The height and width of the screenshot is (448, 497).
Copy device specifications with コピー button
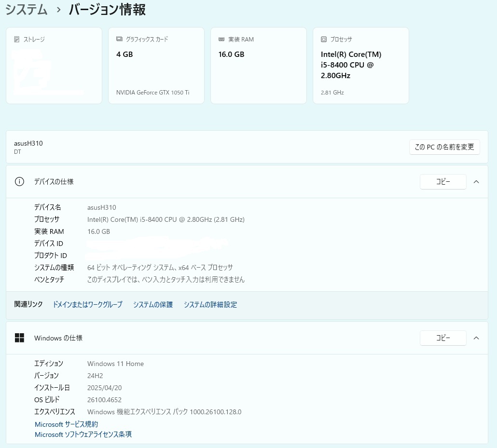(x=443, y=181)
